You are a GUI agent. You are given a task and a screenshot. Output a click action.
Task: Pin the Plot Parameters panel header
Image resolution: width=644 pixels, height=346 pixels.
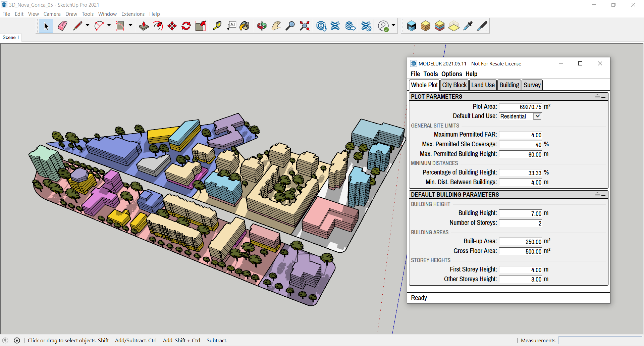(x=597, y=96)
